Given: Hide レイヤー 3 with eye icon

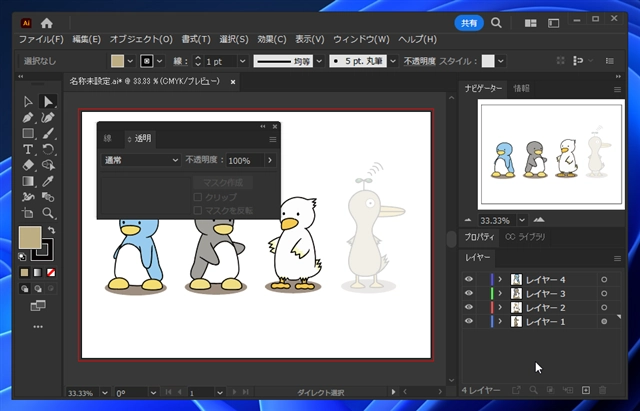Looking at the screenshot, I should point(469,293).
